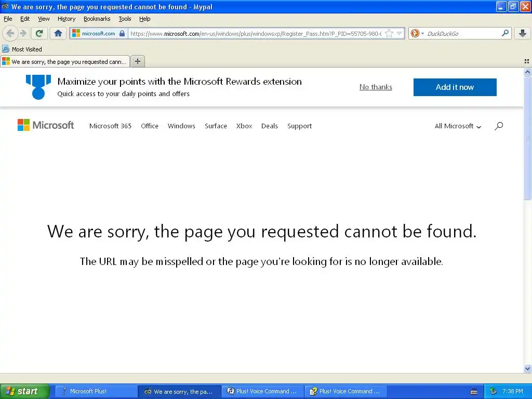Open the Windows Start menu
Screen dimensions: 532x399
(24, 391)
